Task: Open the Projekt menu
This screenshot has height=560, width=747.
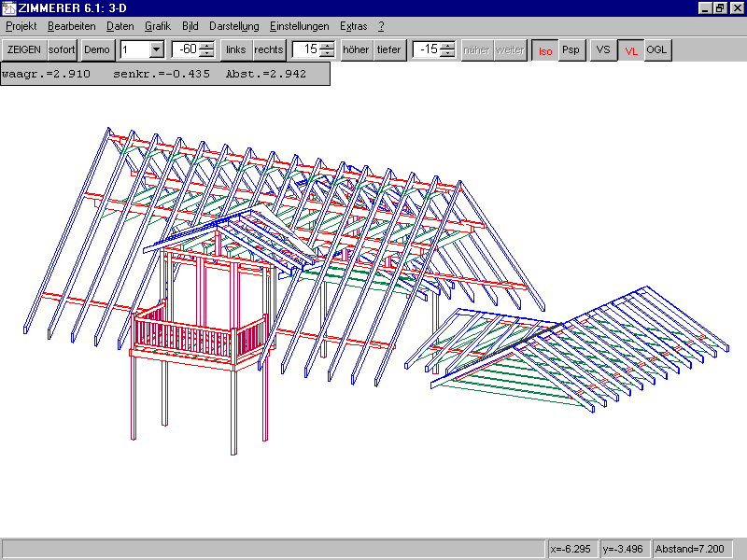Action: pyautogui.click(x=21, y=26)
